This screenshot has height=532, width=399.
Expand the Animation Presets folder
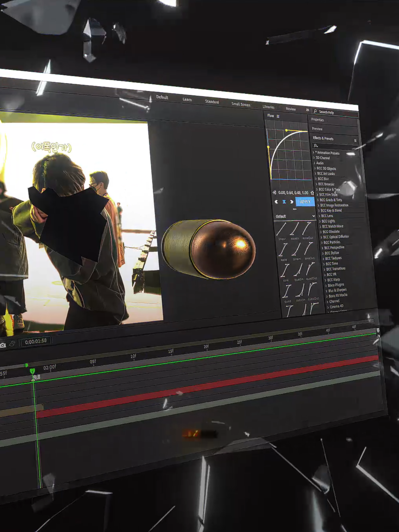[314, 152]
